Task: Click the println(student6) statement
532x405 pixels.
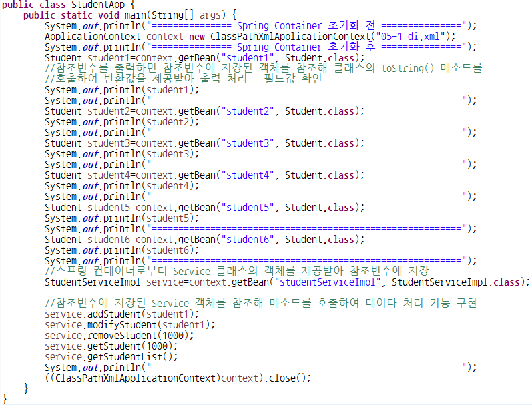Action: pos(121,250)
